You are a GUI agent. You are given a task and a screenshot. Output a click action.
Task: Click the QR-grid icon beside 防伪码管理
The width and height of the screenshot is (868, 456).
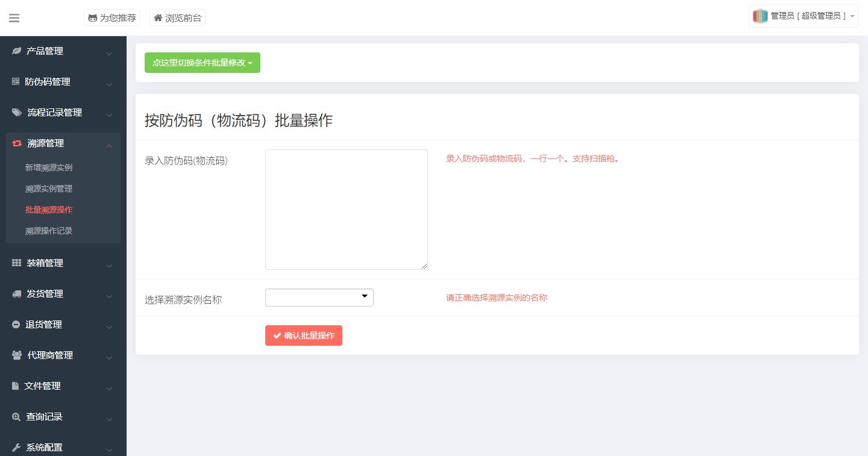click(15, 81)
